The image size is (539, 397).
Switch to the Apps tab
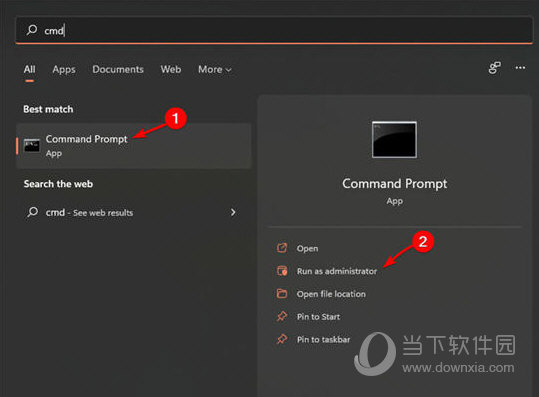[64, 69]
